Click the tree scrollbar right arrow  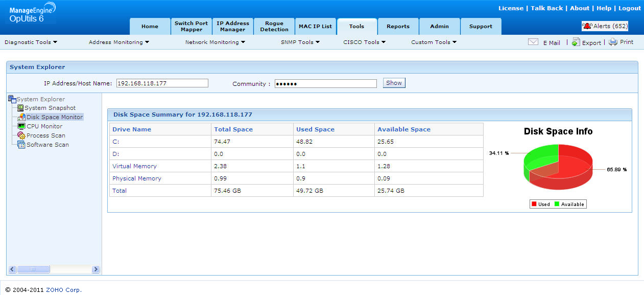point(96,269)
